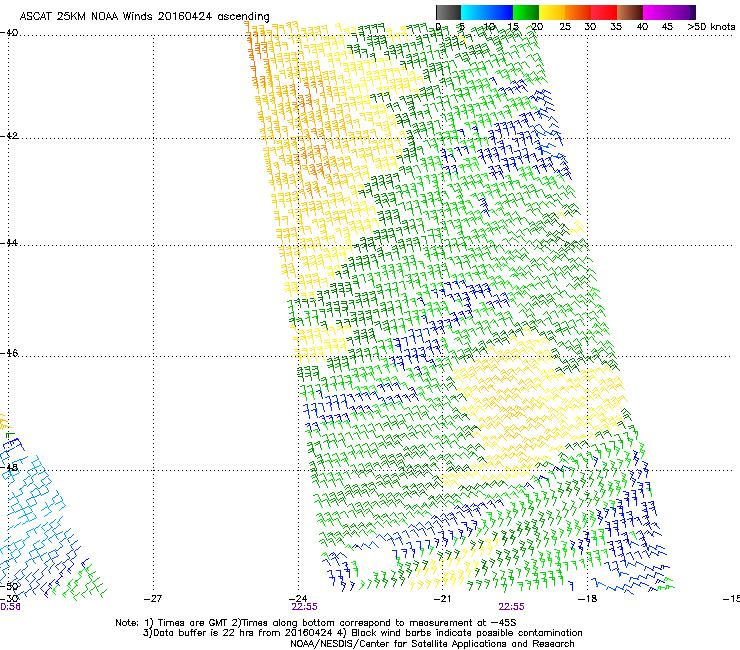Click the purple 22:55 time under -24

304,607
